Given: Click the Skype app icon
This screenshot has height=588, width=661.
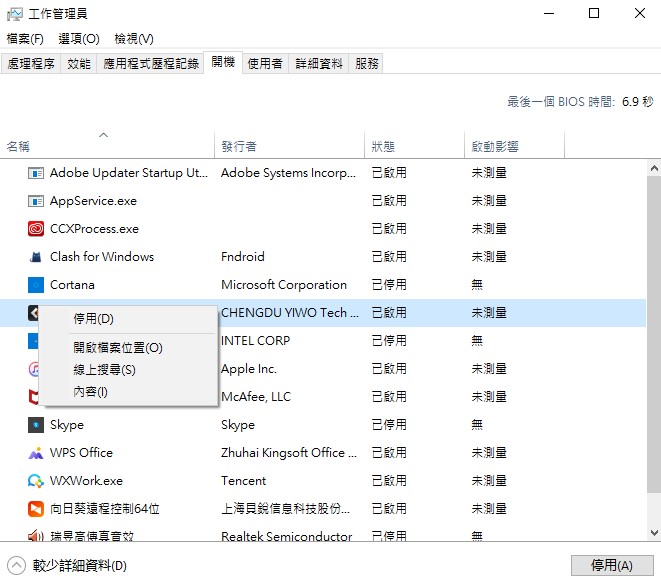Looking at the screenshot, I should coord(36,425).
